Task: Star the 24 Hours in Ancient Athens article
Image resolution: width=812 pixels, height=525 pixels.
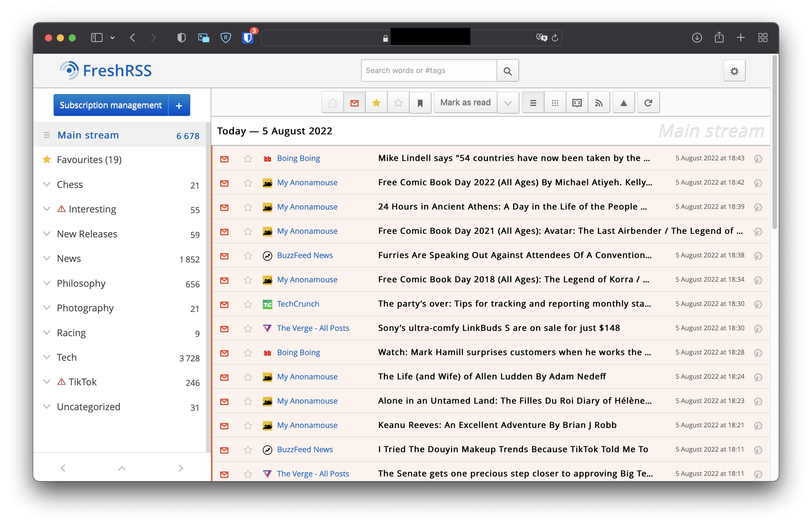Action: pyautogui.click(x=248, y=207)
